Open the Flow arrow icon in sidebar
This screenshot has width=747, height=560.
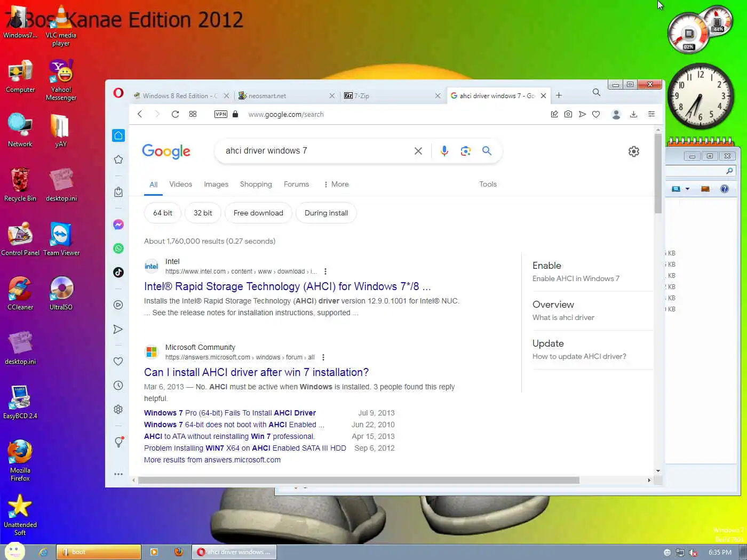coord(118,330)
